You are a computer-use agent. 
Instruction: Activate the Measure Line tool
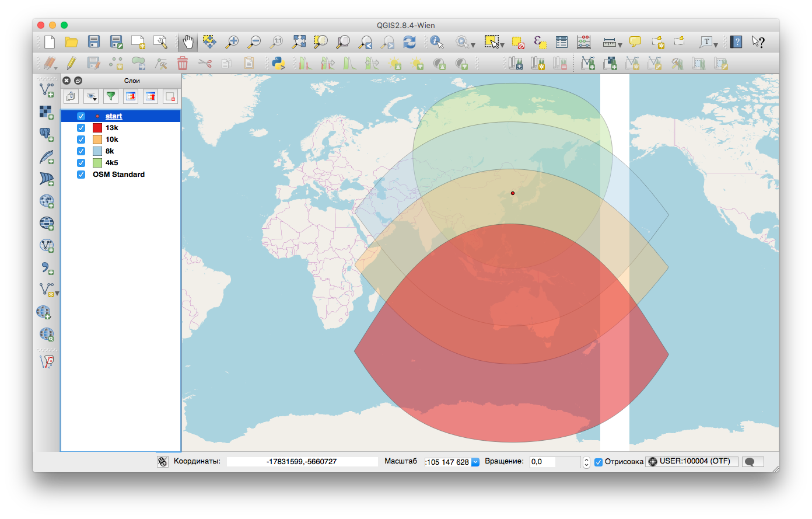pyautogui.click(x=608, y=41)
